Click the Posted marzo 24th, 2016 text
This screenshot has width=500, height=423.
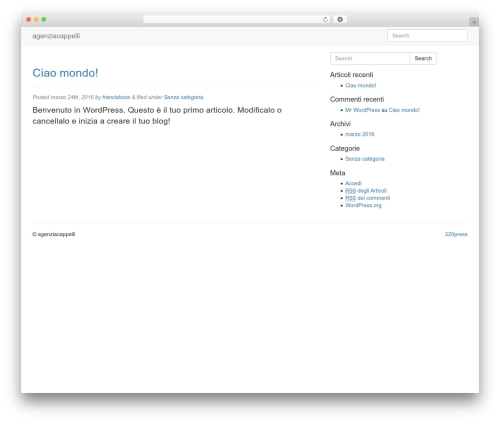63,97
